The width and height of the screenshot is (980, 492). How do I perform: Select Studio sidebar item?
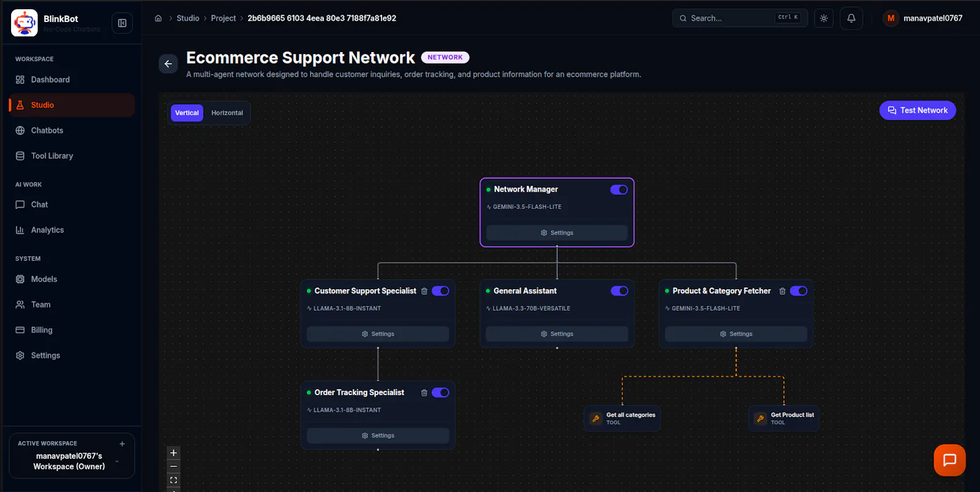coord(72,105)
